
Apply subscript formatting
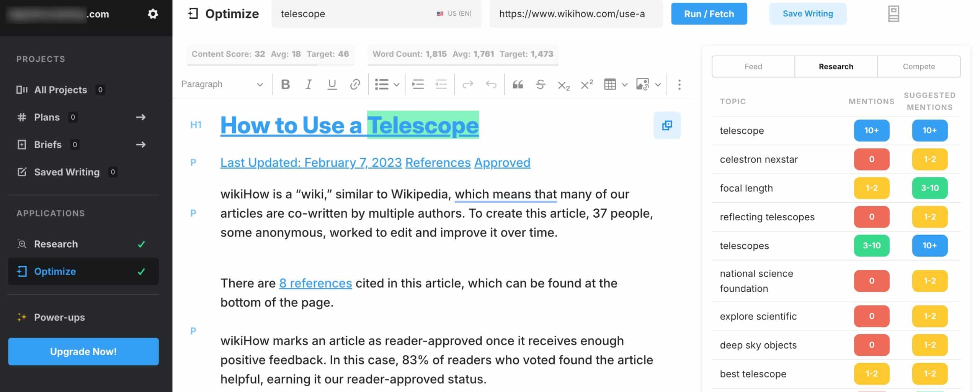(563, 85)
